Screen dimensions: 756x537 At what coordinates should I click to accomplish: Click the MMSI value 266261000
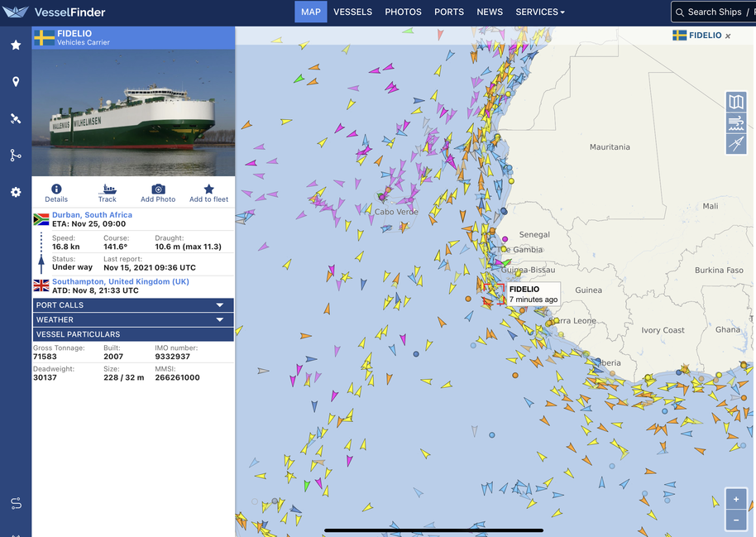pyautogui.click(x=178, y=377)
